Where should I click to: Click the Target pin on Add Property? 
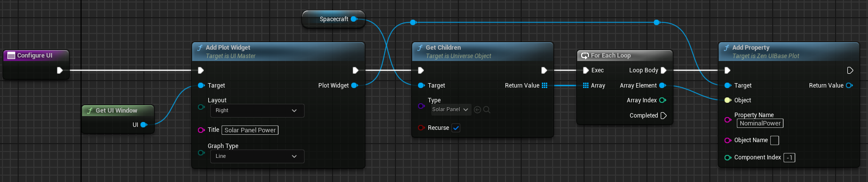pyautogui.click(x=728, y=86)
